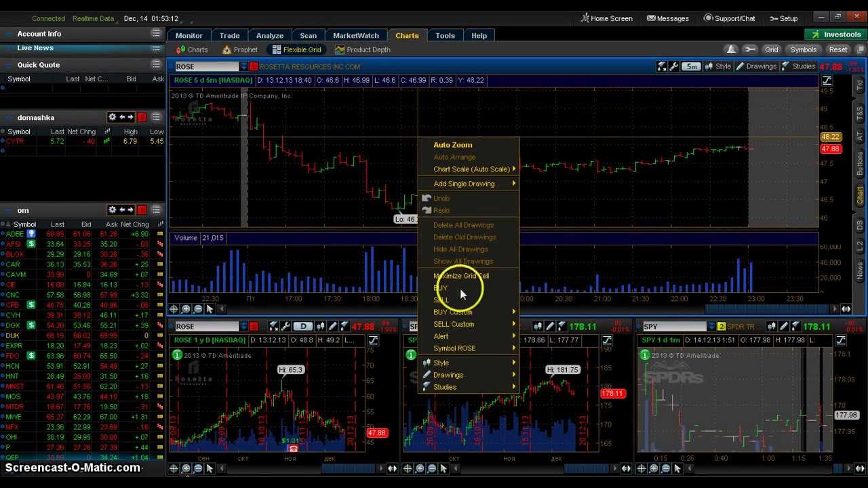Image resolution: width=868 pixels, height=488 pixels.
Task: Open the 5m timeframe selector
Action: (x=691, y=66)
